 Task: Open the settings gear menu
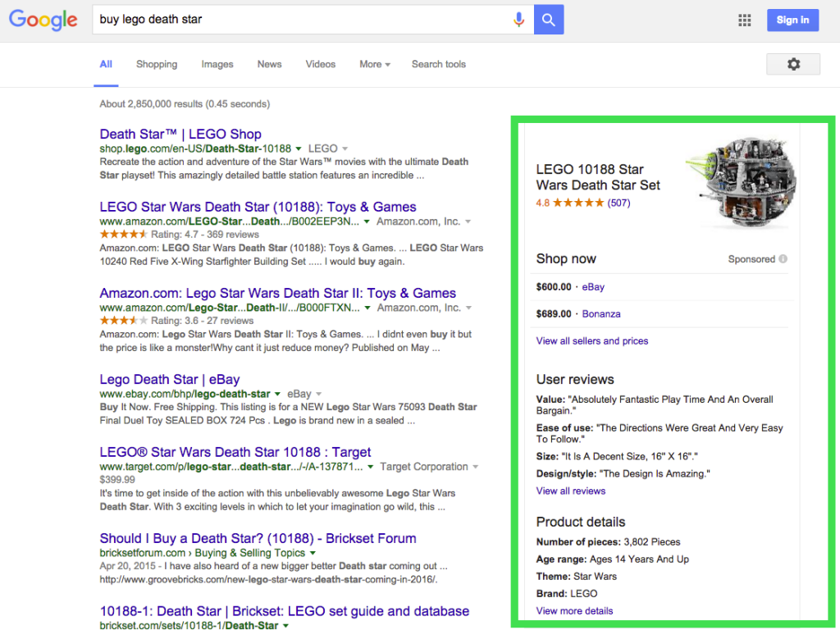point(793,64)
